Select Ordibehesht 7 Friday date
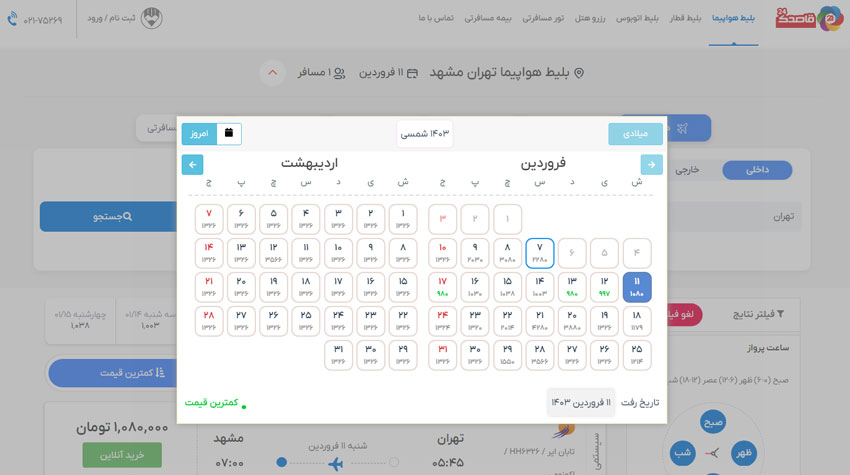This screenshot has width=850, height=475. (209, 219)
